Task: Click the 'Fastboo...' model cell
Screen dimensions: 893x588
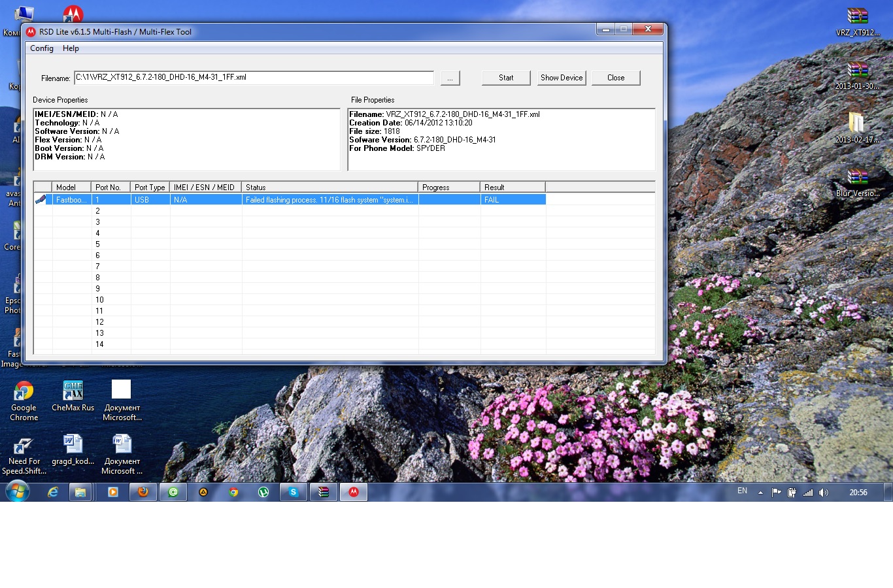Action: click(x=72, y=200)
